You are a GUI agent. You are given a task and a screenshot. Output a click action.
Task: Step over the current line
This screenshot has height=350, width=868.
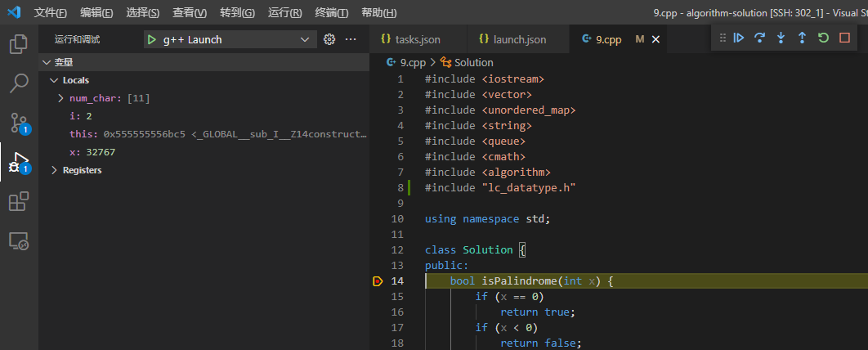[x=759, y=38]
